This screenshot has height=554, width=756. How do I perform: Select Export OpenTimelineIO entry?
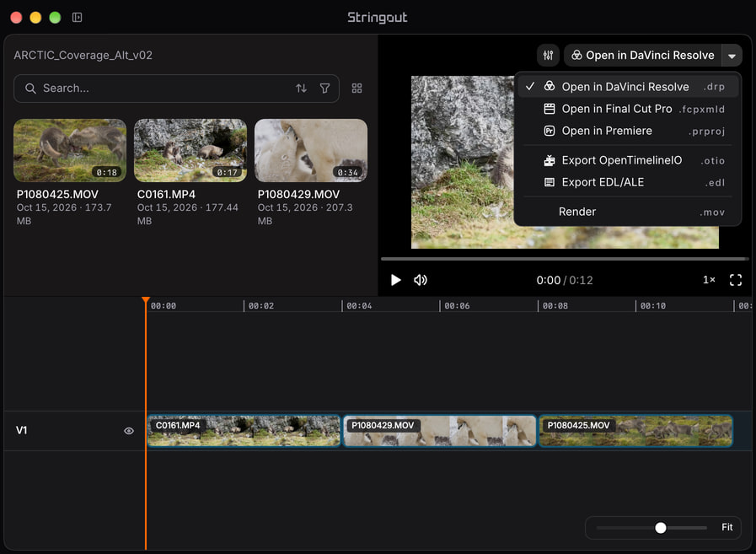(628, 160)
